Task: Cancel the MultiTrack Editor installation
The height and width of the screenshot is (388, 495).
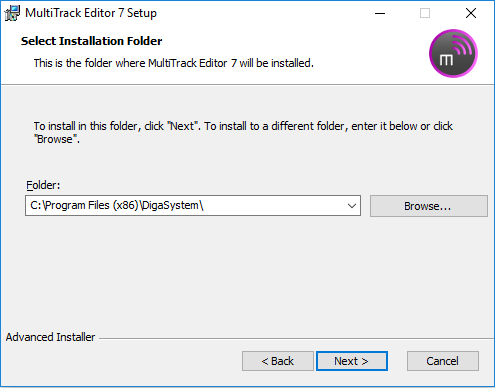Action: [x=443, y=361]
